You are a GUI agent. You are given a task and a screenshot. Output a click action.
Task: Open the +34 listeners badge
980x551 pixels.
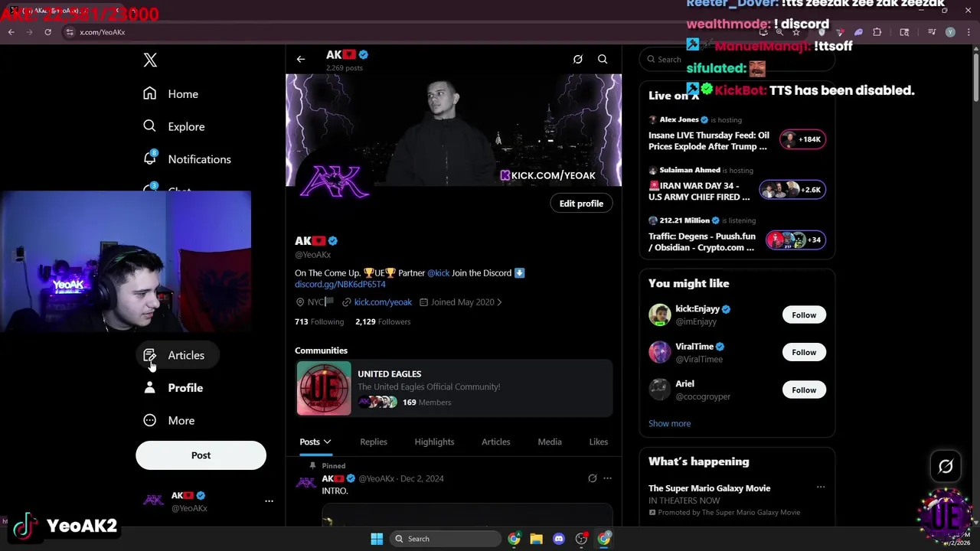pos(795,240)
